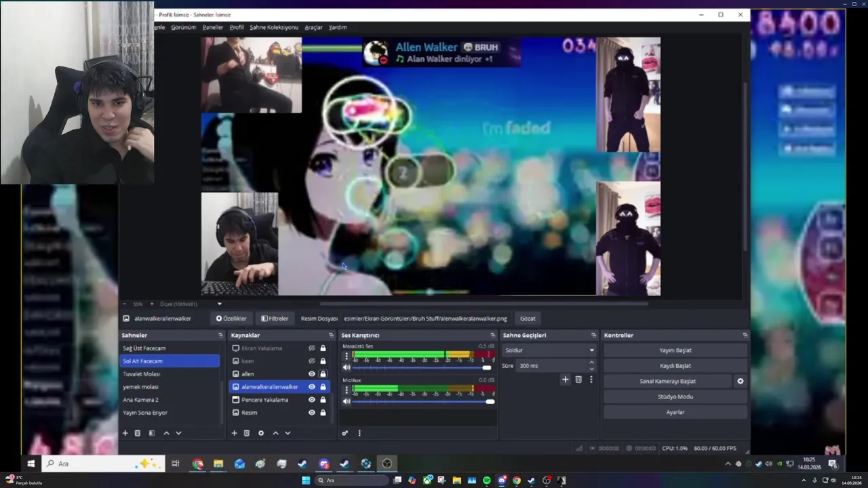This screenshot has height=488, width=868.
Task: Move the selected scene down in Sahneler
Action: coord(178,433)
